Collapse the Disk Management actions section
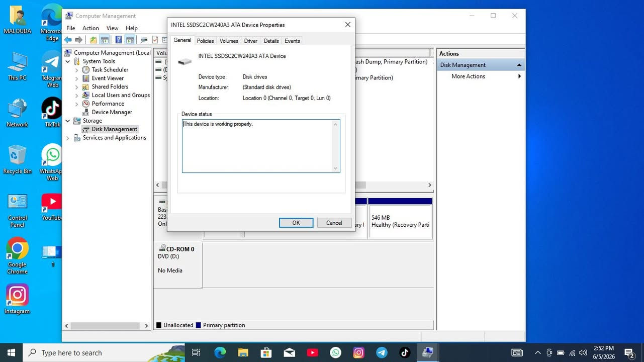Image resolution: width=644 pixels, height=362 pixels. (519, 65)
